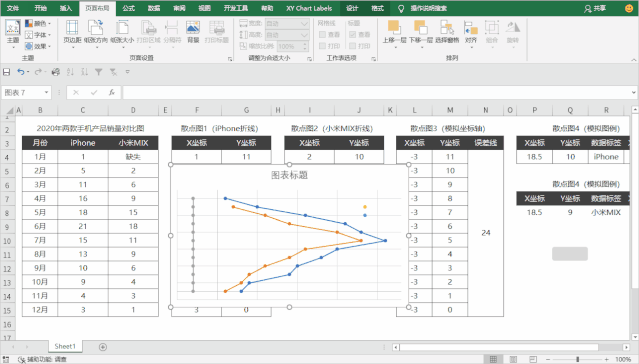Collapse the ribbon with the chevron
639x364 pixels.
pos(633,60)
